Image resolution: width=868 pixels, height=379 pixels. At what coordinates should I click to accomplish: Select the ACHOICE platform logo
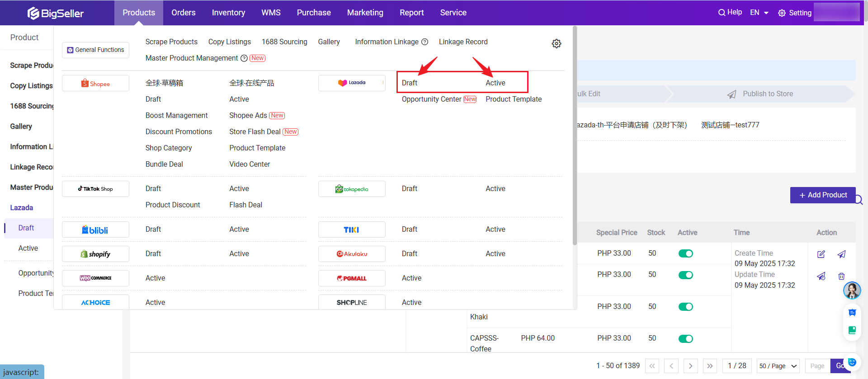click(95, 302)
